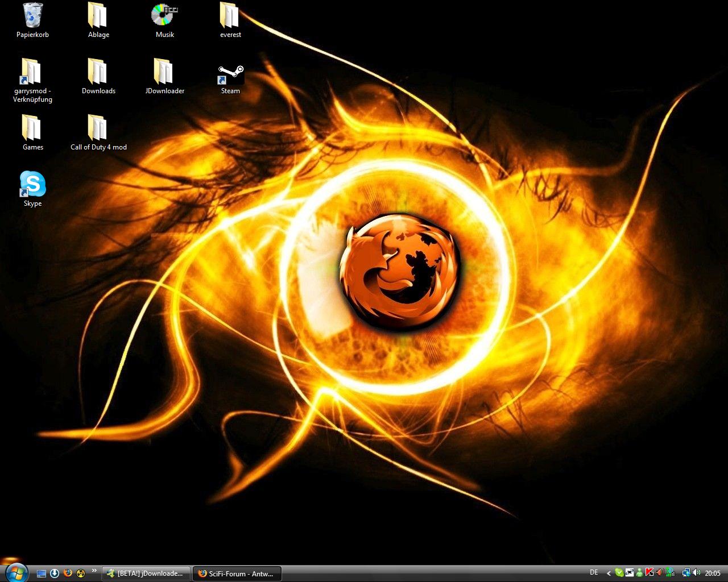Expand the quick launch overflow chevron

point(94,571)
